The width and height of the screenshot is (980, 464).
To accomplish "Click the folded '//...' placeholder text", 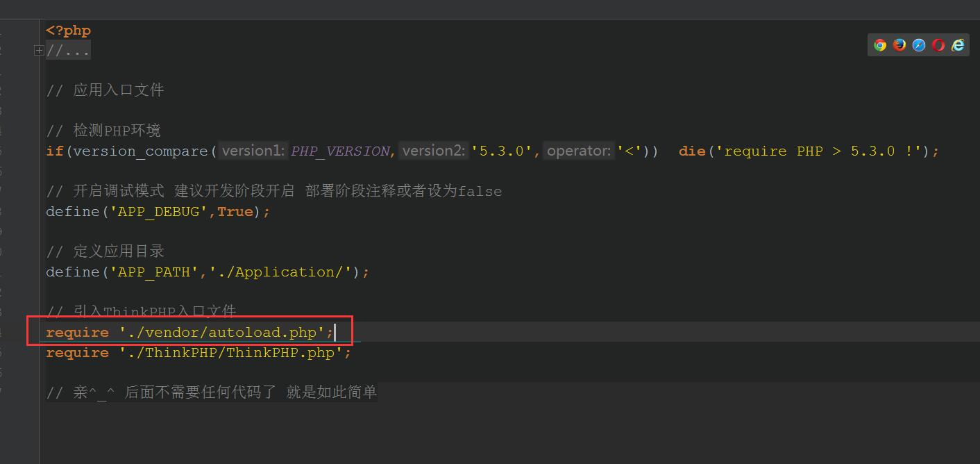I will [x=68, y=51].
